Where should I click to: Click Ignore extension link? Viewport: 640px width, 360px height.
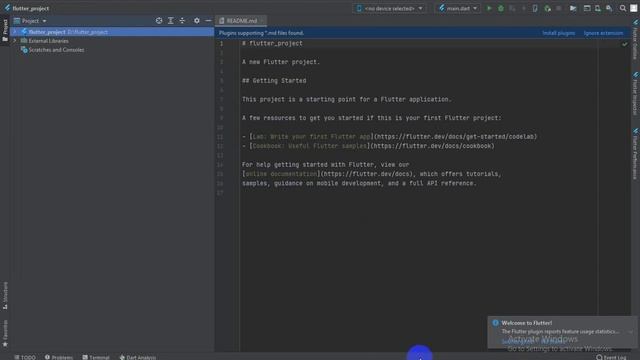point(603,33)
